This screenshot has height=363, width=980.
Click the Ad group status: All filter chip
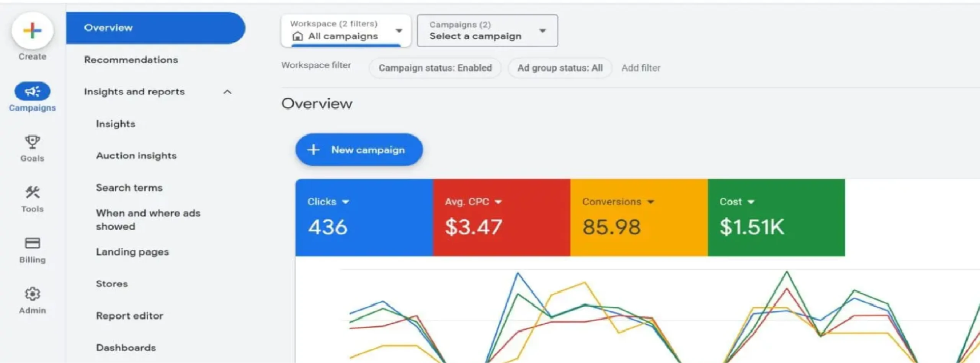[x=560, y=68]
